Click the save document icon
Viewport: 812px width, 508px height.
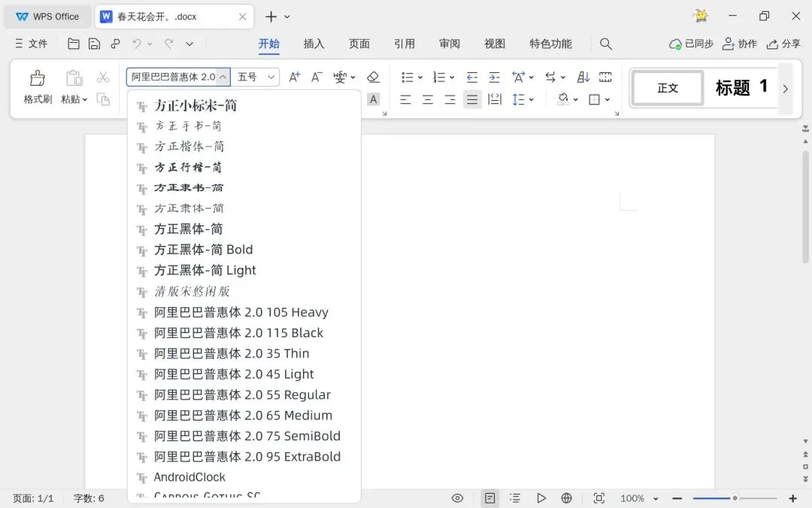(x=94, y=44)
